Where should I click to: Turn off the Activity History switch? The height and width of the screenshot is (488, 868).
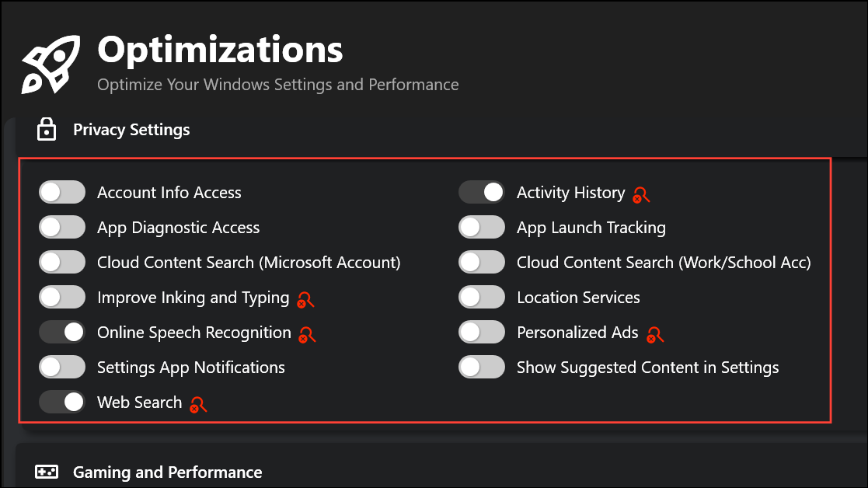point(482,193)
